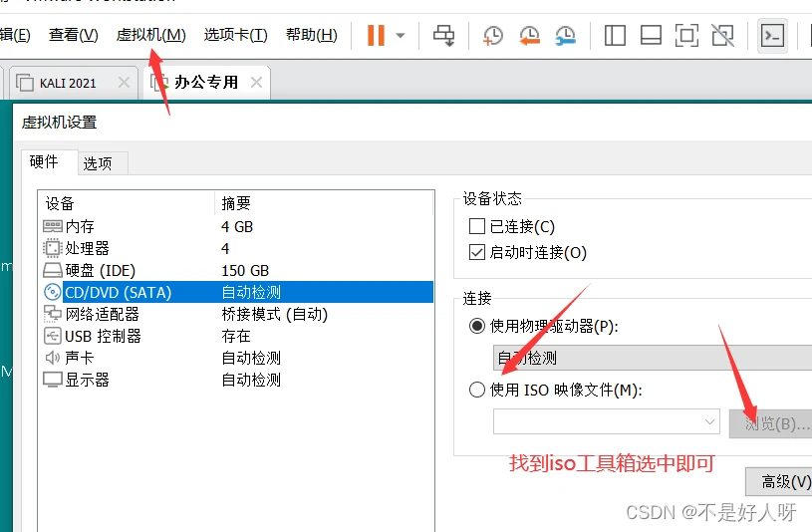Pause the virtual machine with the orange pause icon
812x532 pixels.
(376, 35)
